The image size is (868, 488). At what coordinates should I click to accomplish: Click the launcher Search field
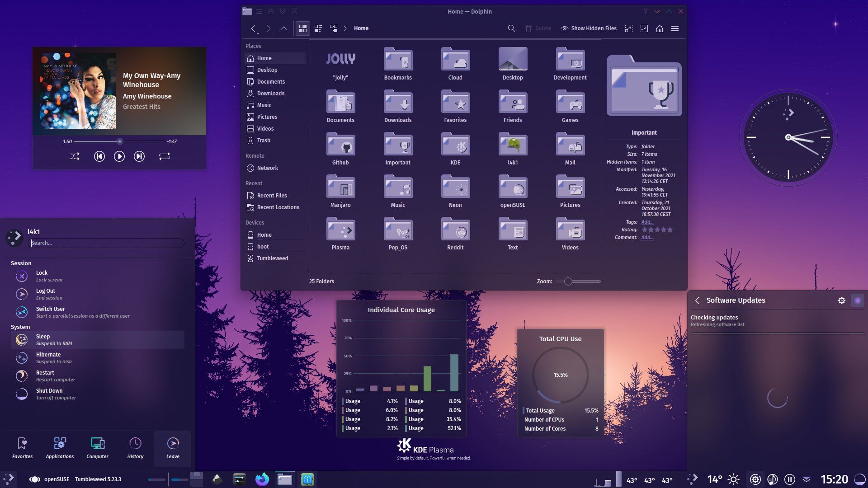point(107,243)
